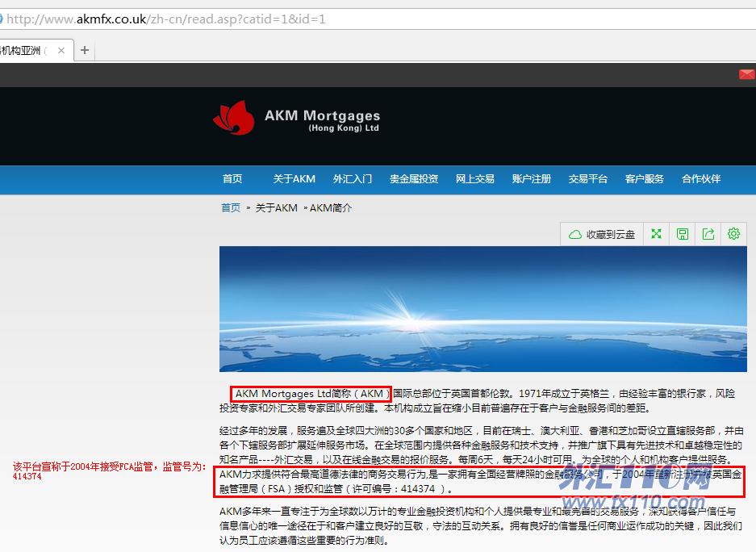Click the 收藏到云盘 button

click(x=602, y=234)
